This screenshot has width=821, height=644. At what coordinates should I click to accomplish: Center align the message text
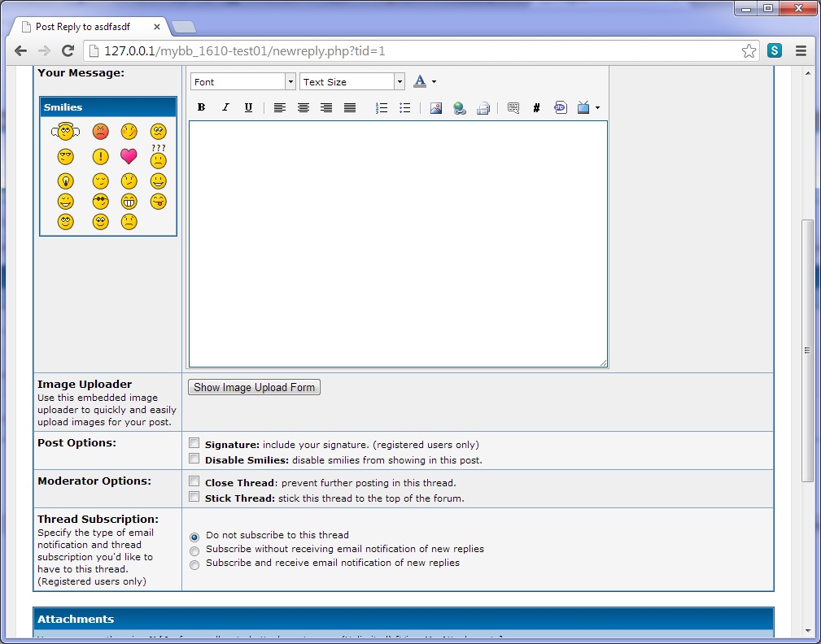pyautogui.click(x=303, y=107)
